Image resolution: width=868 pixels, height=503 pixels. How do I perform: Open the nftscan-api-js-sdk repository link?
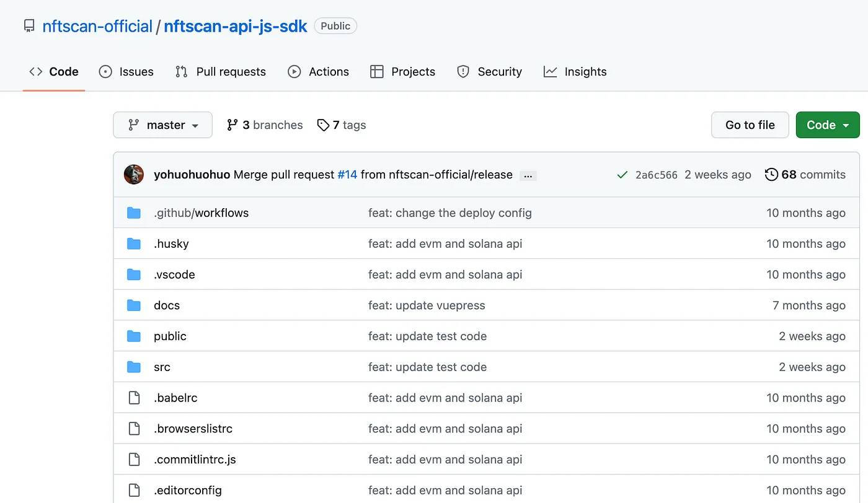point(236,26)
